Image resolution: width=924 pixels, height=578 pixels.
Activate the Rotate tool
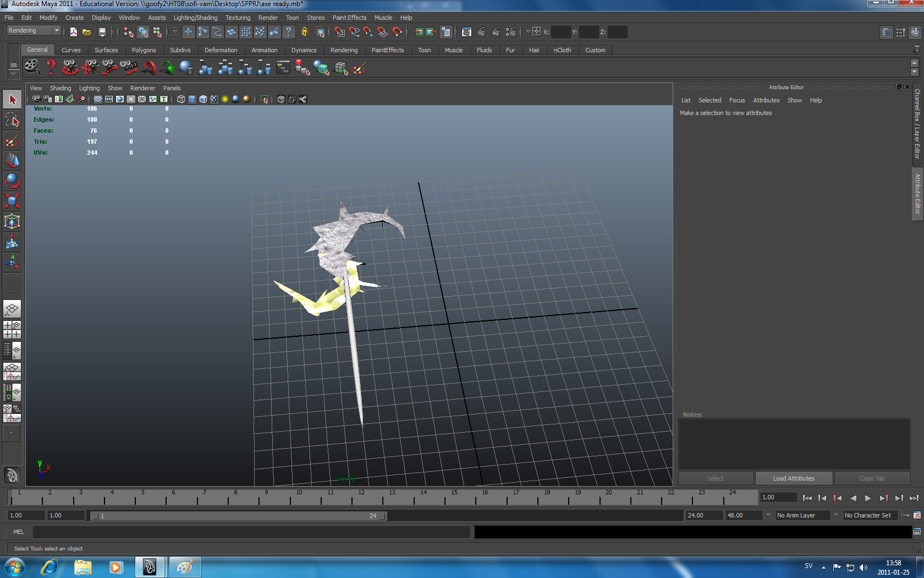(x=12, y=181)
